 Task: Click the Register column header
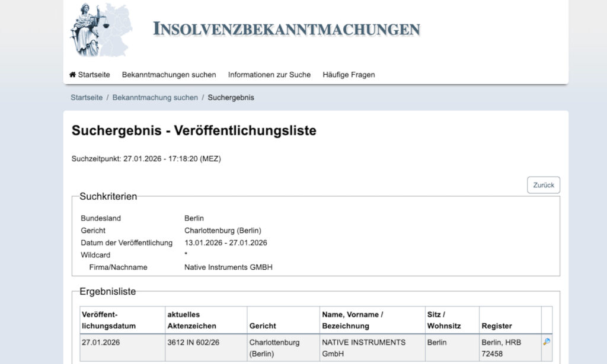point(497,326)
